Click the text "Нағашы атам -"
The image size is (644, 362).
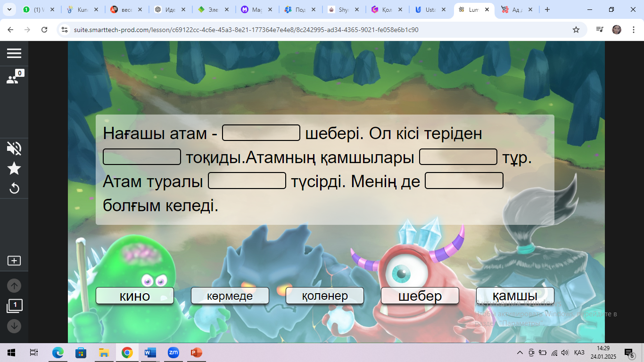point(160,133)
